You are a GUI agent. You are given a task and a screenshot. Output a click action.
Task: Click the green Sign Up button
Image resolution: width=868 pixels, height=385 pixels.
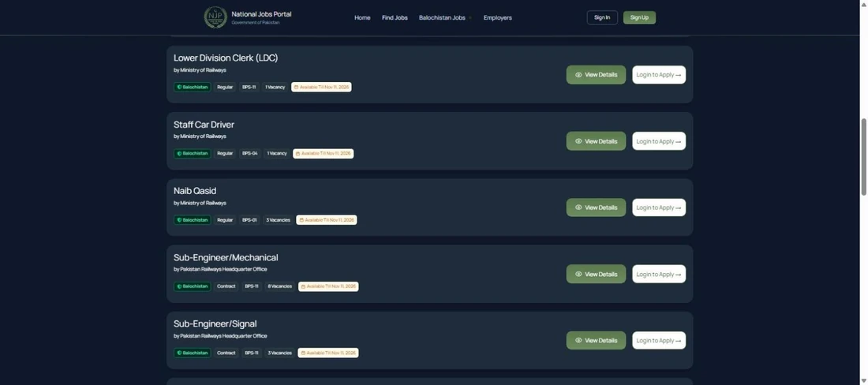[639, 17]
